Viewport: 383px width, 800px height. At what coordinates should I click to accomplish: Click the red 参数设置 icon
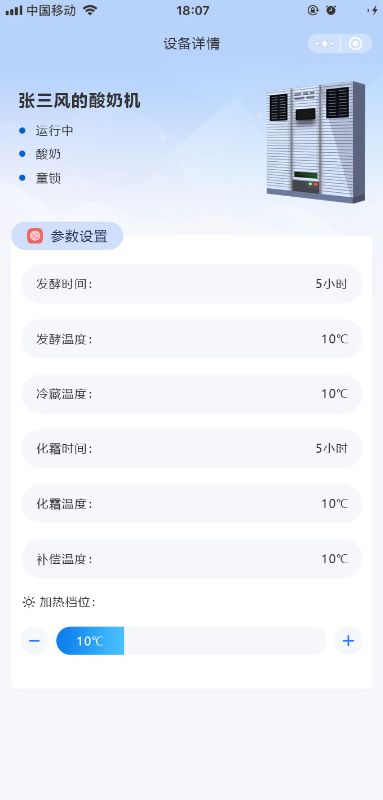pyautogui.click(x=35, y=236)
